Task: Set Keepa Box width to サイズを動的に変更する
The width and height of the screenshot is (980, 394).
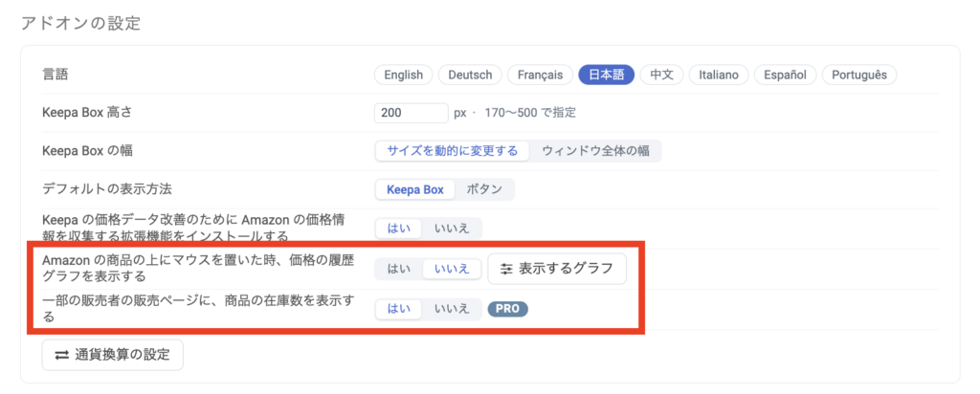Action: tap(452, 151)
